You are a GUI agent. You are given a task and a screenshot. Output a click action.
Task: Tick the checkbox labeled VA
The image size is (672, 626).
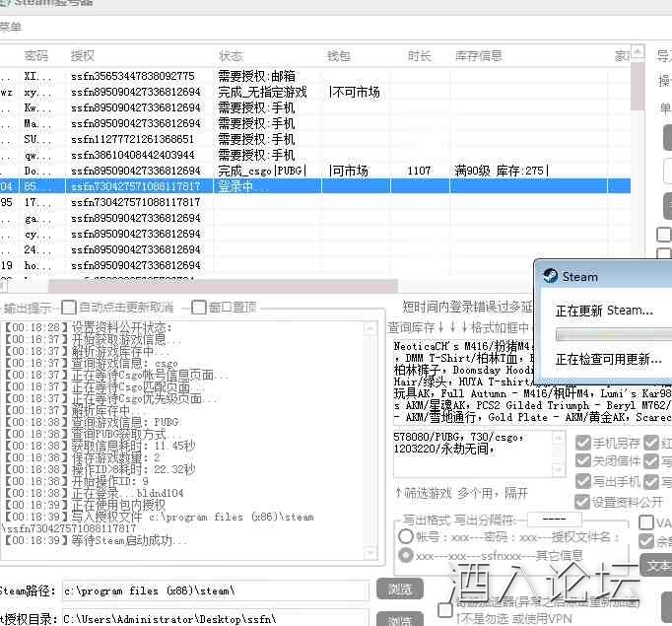(645, 522)
